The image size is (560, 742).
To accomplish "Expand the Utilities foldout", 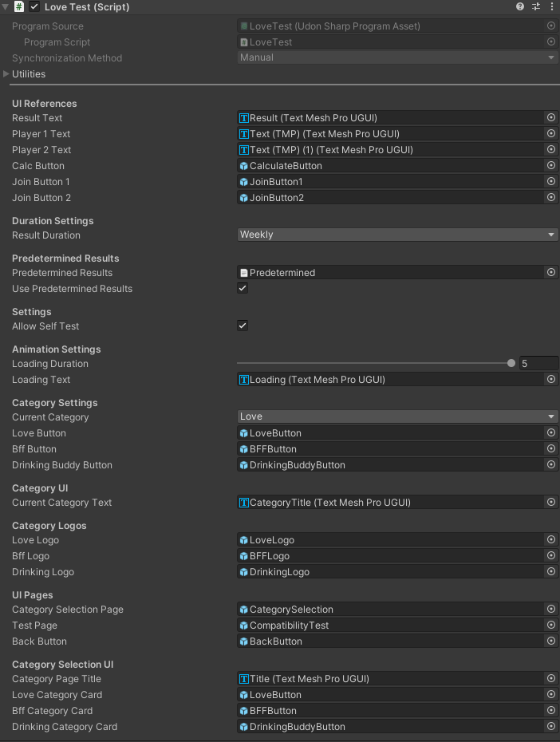I will [x=7, y=74].
